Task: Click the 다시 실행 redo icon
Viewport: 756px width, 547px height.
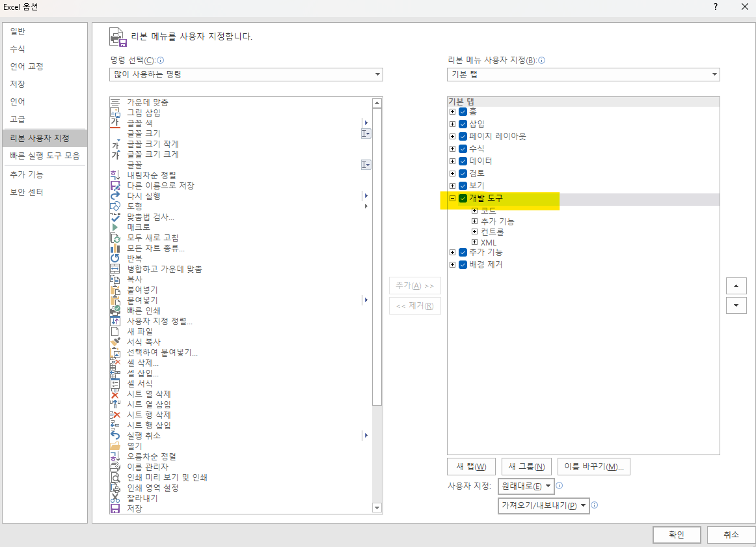Action: [x=115, y=196]
